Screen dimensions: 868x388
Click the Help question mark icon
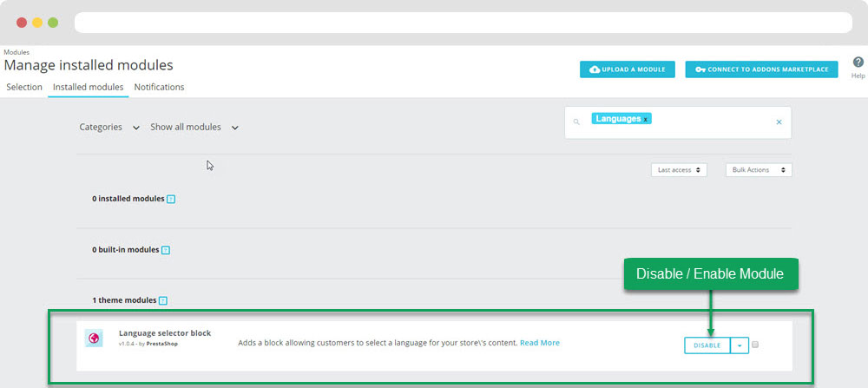tap(858, 62)
